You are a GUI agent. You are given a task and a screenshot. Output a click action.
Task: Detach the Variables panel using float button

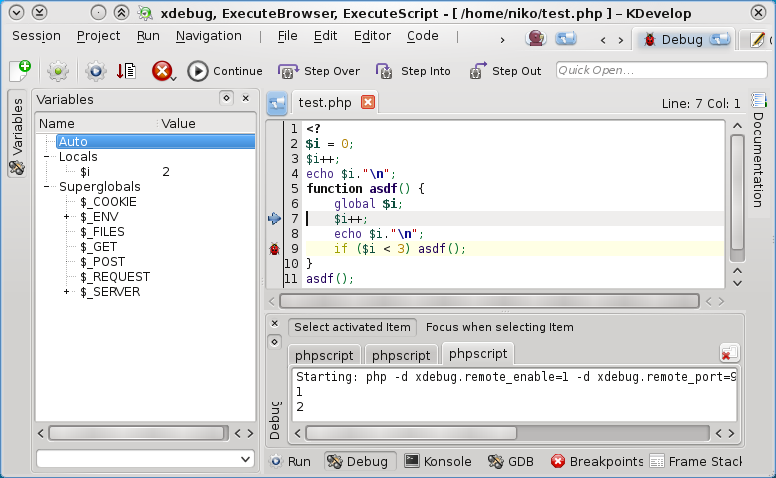point(226,98)
